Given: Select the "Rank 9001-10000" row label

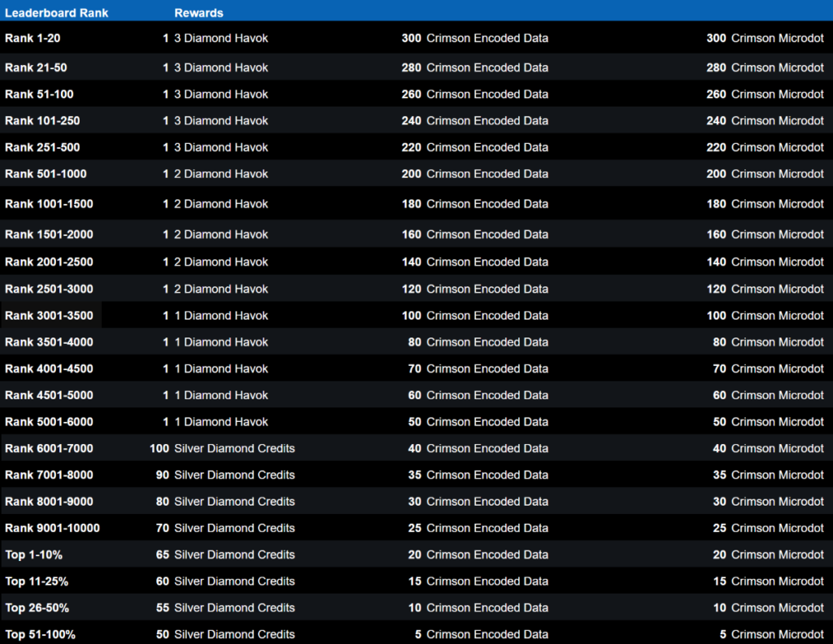Looking at the screenshot, I should (52, 529).
